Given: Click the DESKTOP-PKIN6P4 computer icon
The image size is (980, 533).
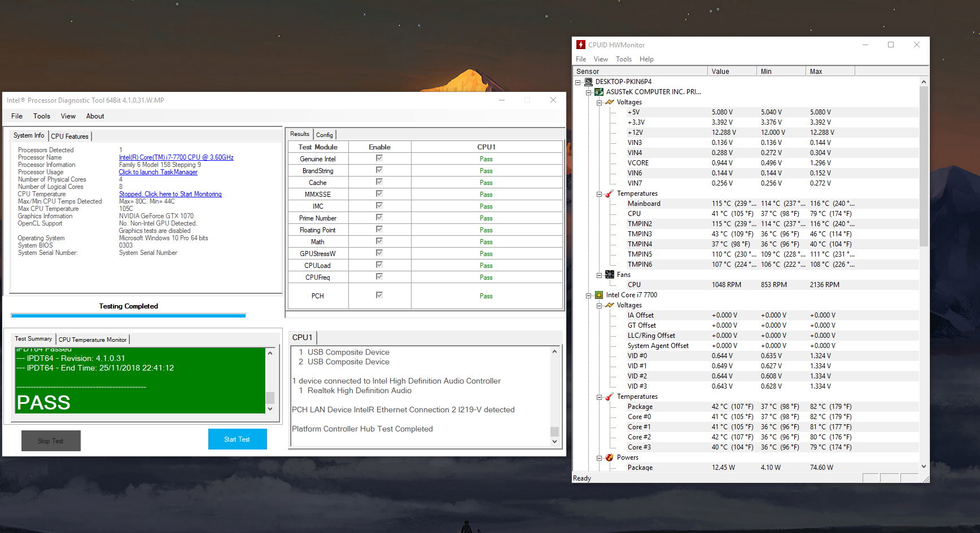Looking at the screenshot, I should coord(588,82).
